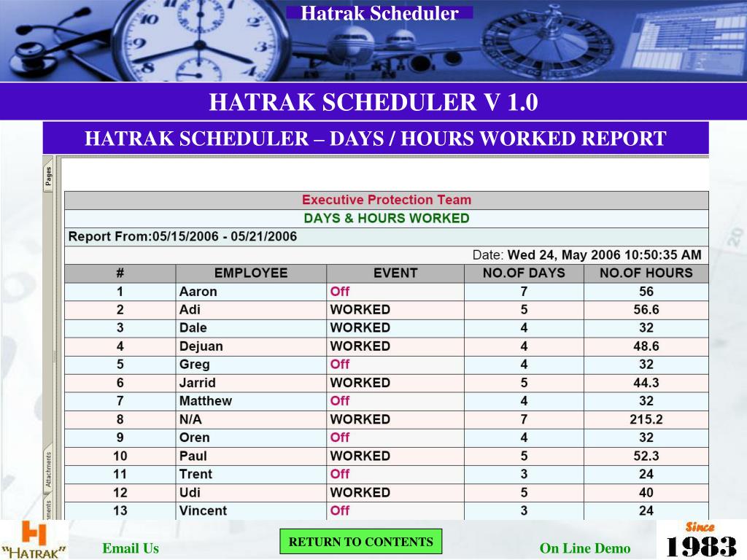
Task: Select employee name Paul
Action: [193, 456]
